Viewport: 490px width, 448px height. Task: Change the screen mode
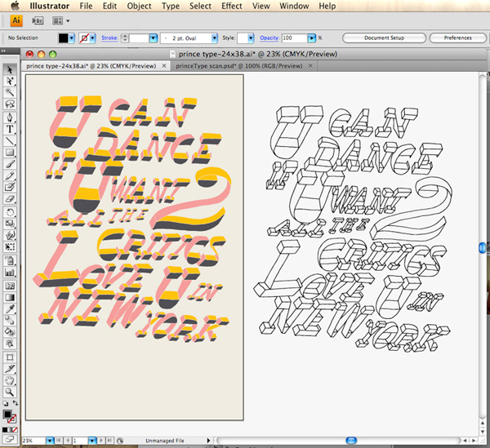10,439
